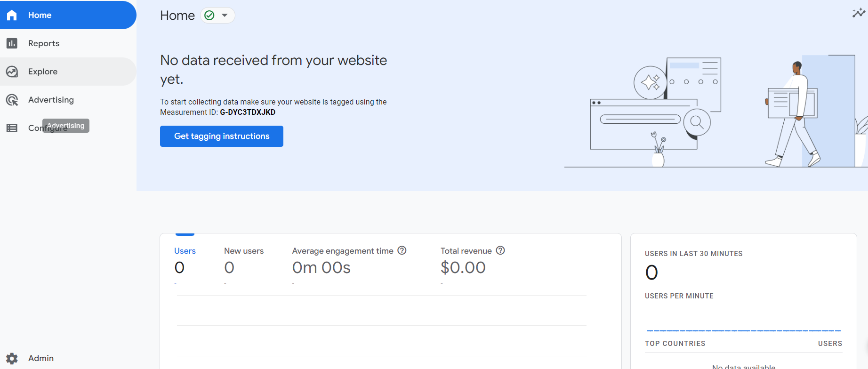Go to the Explore section label
Viewport: 868px width, 369px height.
click(43, 72)
